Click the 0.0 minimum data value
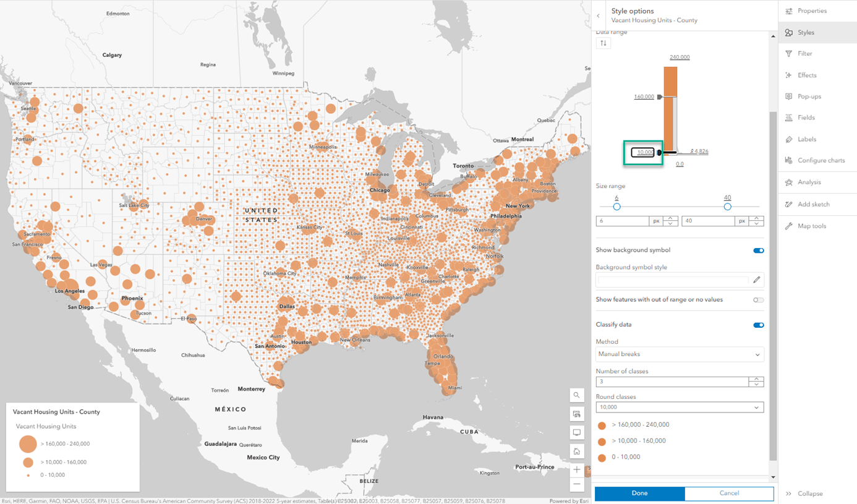Screen dimensions: 857x504 click(680, 164)
